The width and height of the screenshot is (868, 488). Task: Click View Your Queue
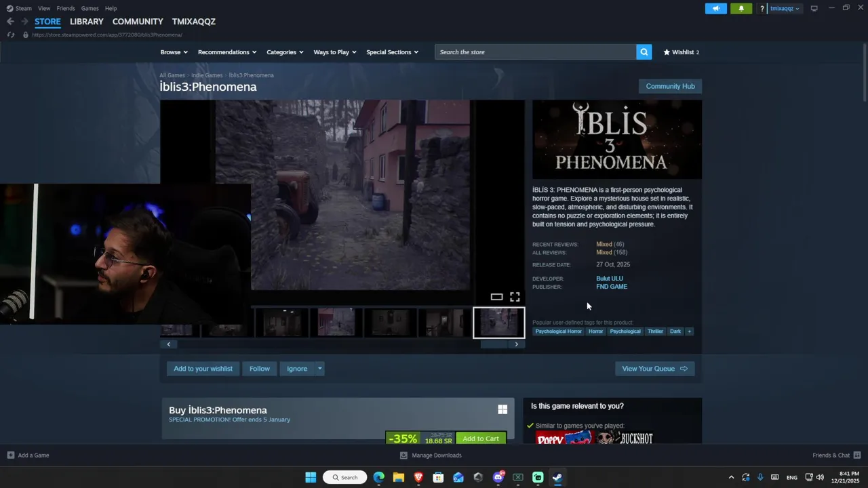click(654, 369)
